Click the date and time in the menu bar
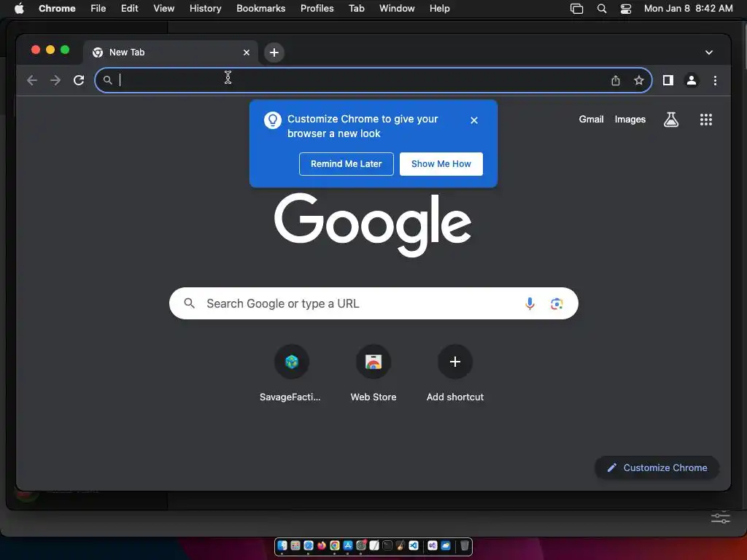This screenshot has height=560, width=747. pos(688,9)
